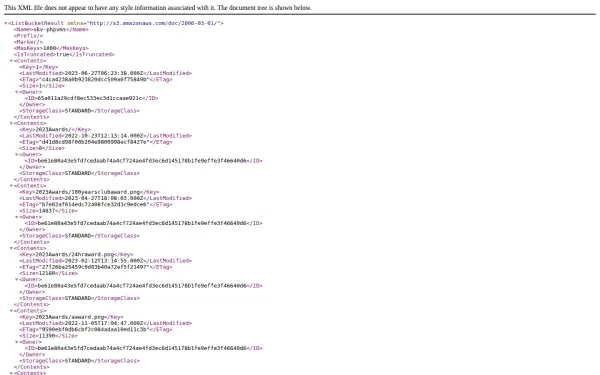Click the ETag beginning 9590ebf0db6

click(x=94, y=329)
